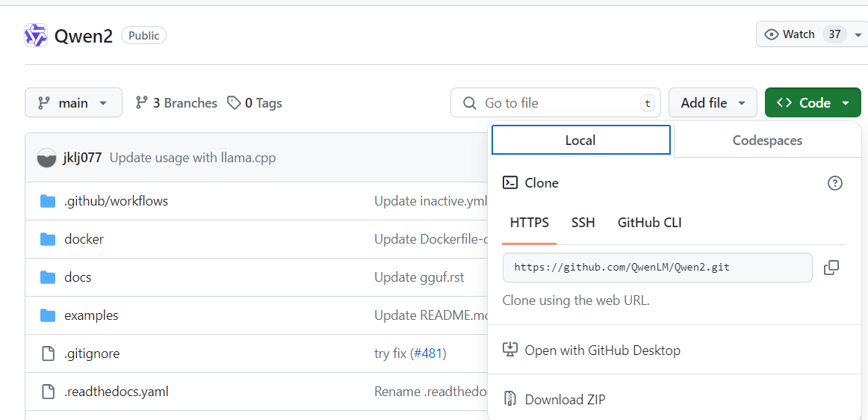This screenshot has width=868, height=420.
Task: Click the branch icon next to 3 Branches
Action: [142, 102]
